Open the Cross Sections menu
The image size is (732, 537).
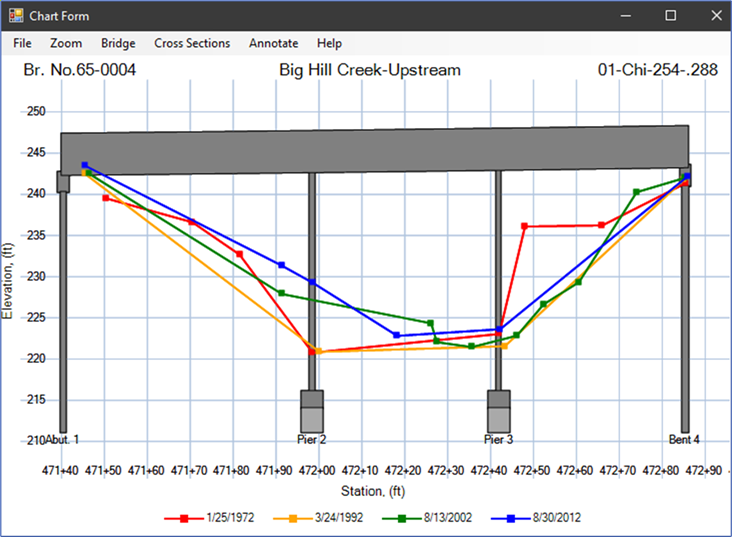(x=192, y=43)
